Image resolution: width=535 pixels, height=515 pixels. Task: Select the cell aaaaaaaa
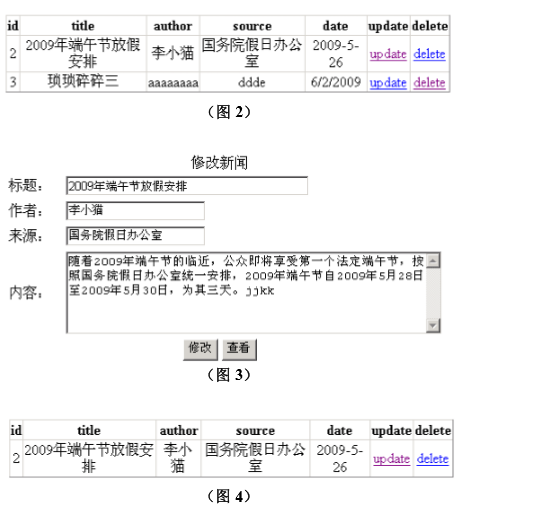coord(173,82)
